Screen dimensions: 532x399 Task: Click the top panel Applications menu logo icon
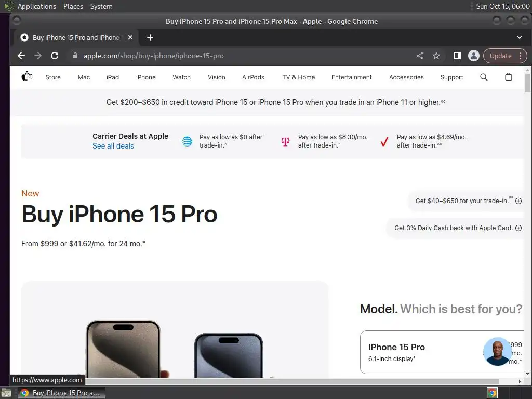click(x=8, y=6)
